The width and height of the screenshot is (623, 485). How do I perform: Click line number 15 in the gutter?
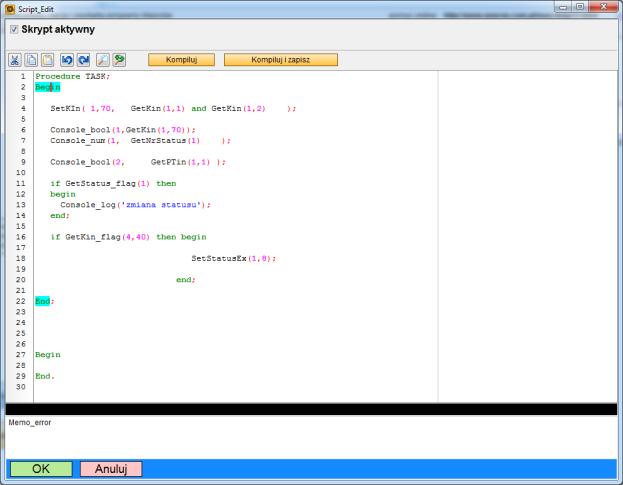coord(21,226)
